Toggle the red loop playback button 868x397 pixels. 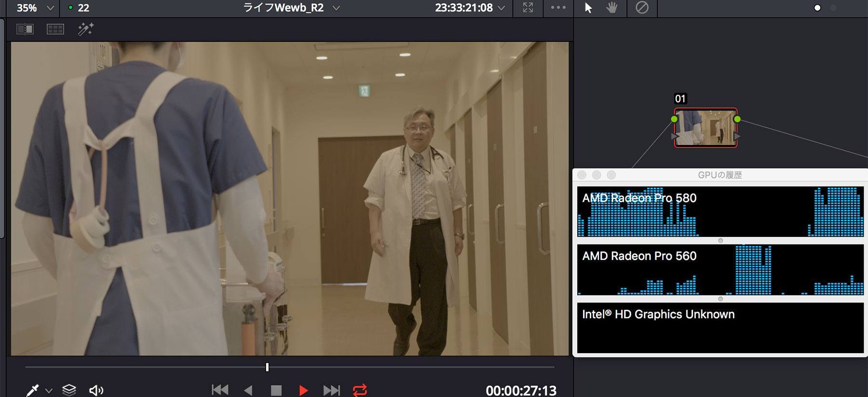(x=360, y=390)
